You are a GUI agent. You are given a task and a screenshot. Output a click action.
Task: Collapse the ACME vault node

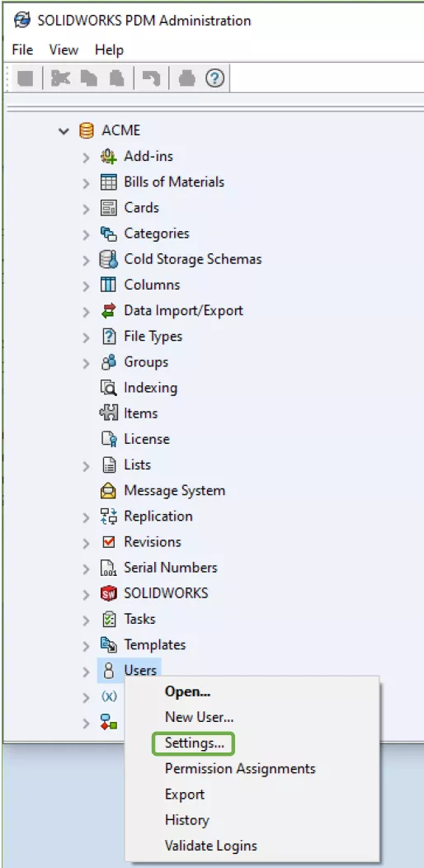pos(64,131)
